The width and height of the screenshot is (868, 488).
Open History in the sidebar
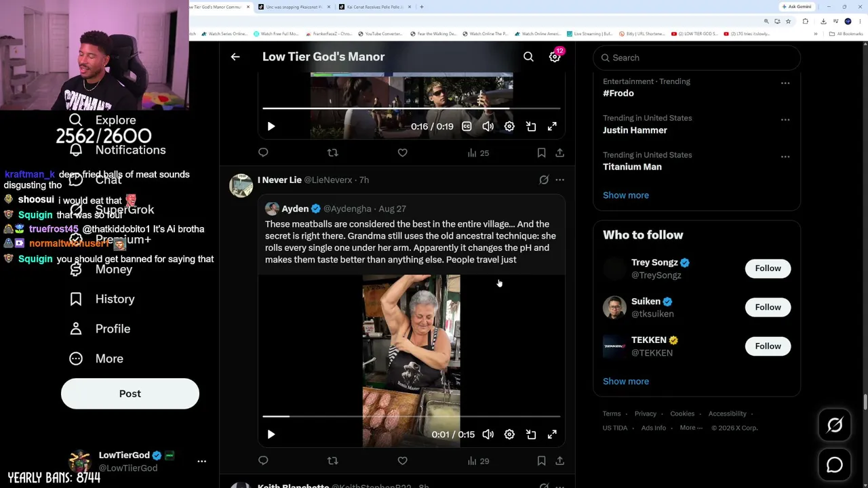tap(102, 299)
